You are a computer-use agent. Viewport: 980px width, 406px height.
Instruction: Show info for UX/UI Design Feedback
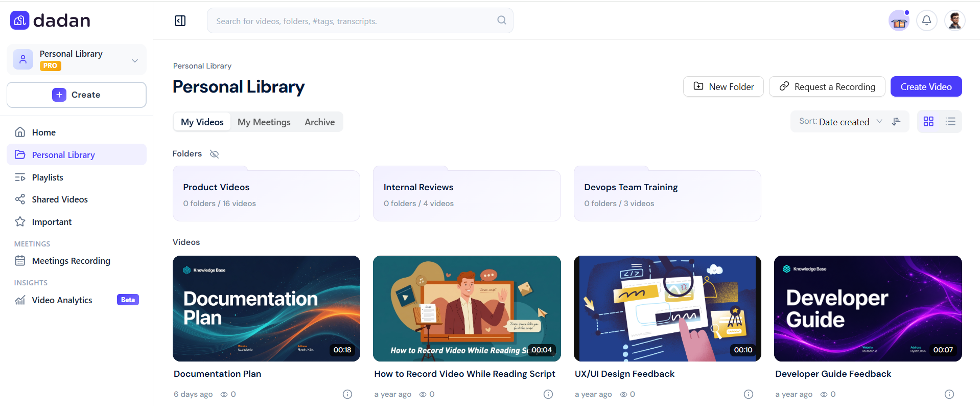pos(749,394)
